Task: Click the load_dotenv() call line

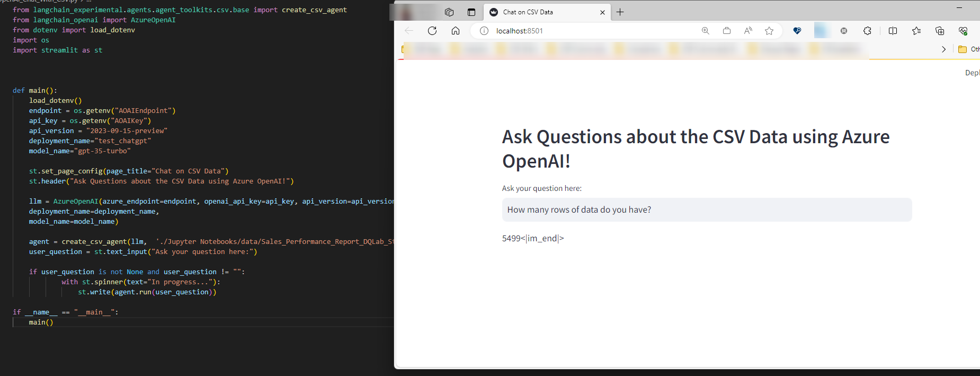Action: tap(56, 101)
